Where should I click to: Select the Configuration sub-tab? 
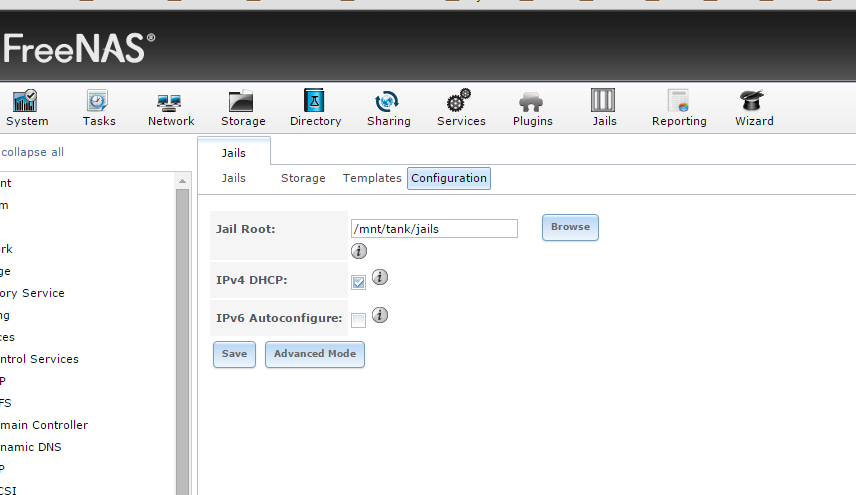point(449,178)
